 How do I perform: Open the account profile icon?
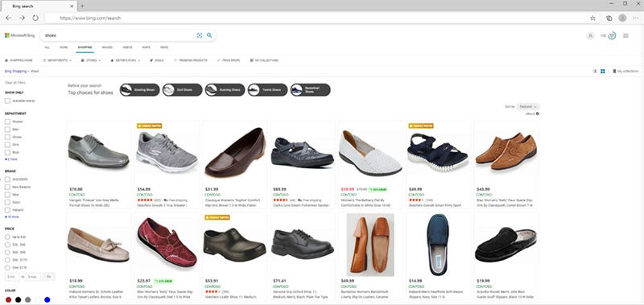pyautogui.click(x=590, y=35)
